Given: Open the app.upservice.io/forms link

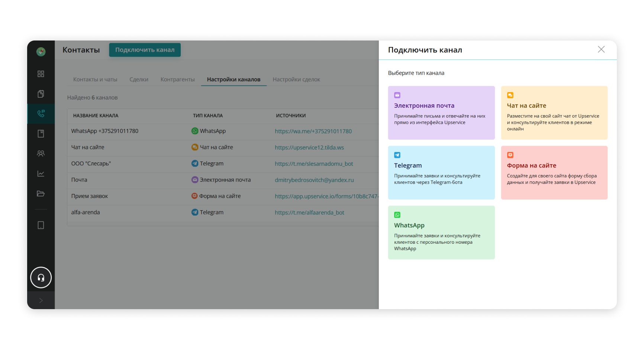Looking at the screenshot, I should pos(326,196).
